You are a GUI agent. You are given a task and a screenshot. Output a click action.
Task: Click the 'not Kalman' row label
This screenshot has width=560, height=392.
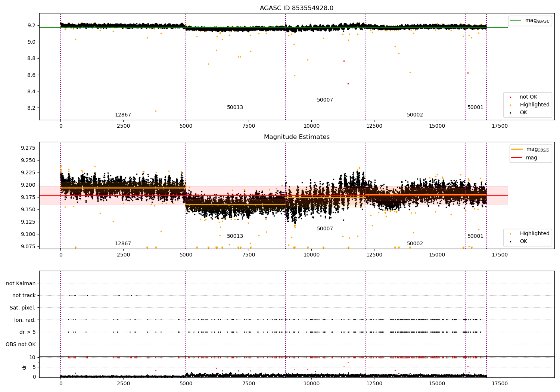[21, 284]
